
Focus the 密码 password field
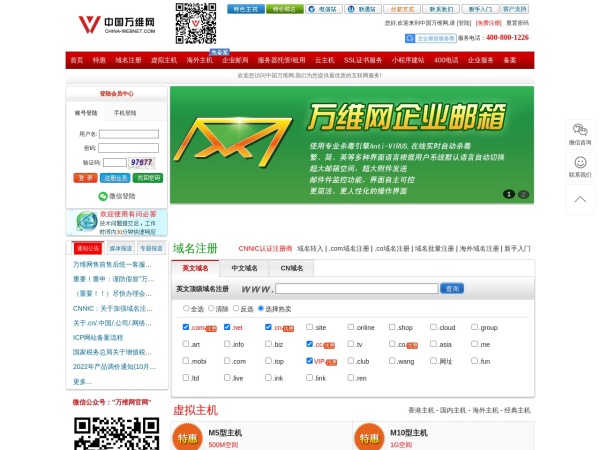pyautogui.click(x=128, y=148)
